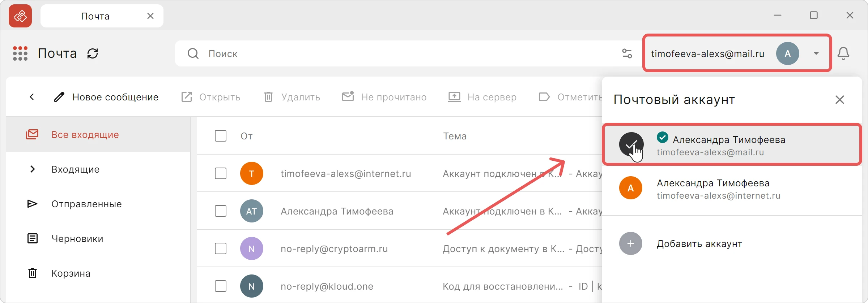
Task: Sort by the От column header
Action: [x=247, y=136]
